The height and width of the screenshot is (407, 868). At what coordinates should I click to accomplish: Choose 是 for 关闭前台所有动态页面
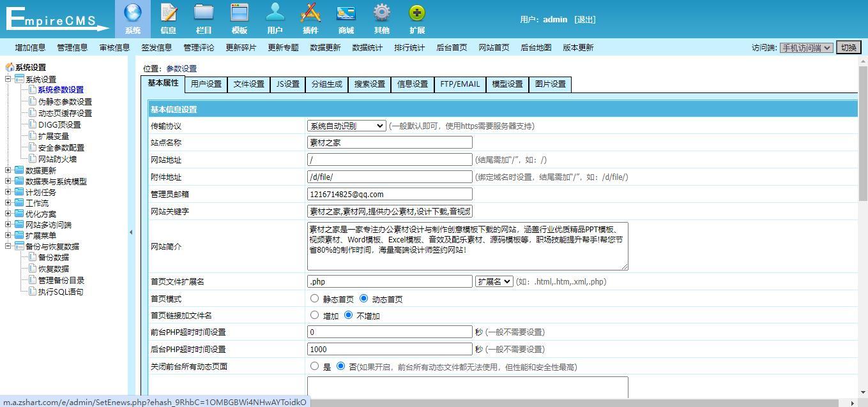314,366
